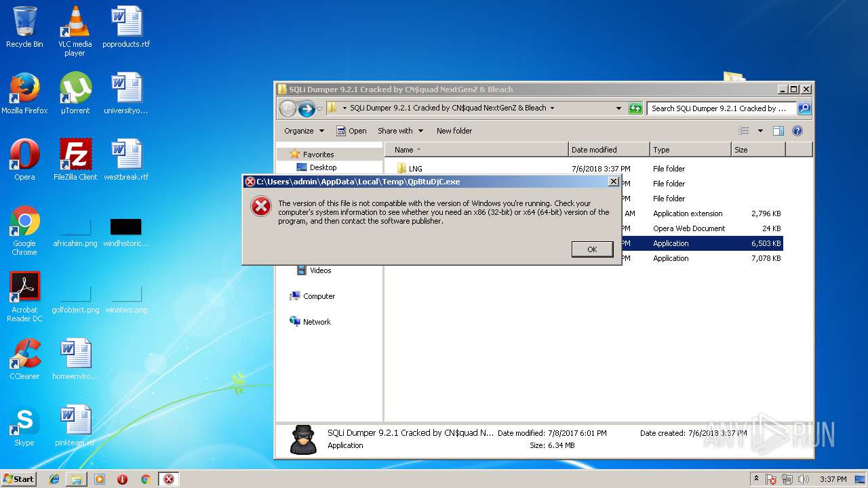
Task: Open Google Chrome desktop shortcut
Action: tap(24, 230)
